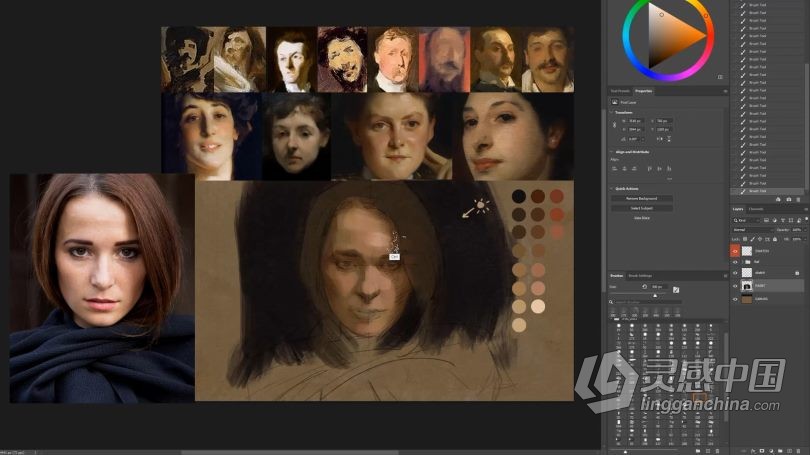Click the Remove Background button
This screenshot has height=455, width=810.
click(x=642, y=198)
